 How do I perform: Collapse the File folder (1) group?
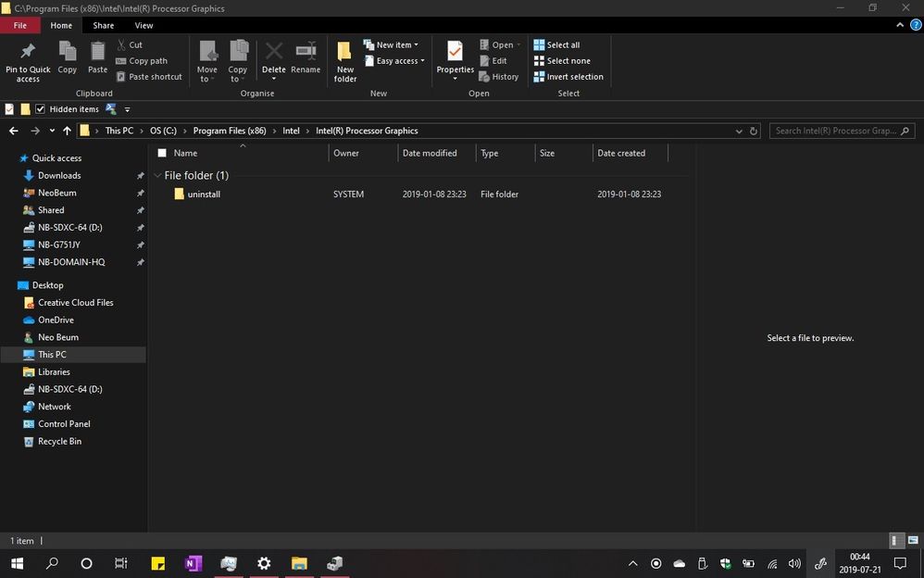click(x=157, y=176)
